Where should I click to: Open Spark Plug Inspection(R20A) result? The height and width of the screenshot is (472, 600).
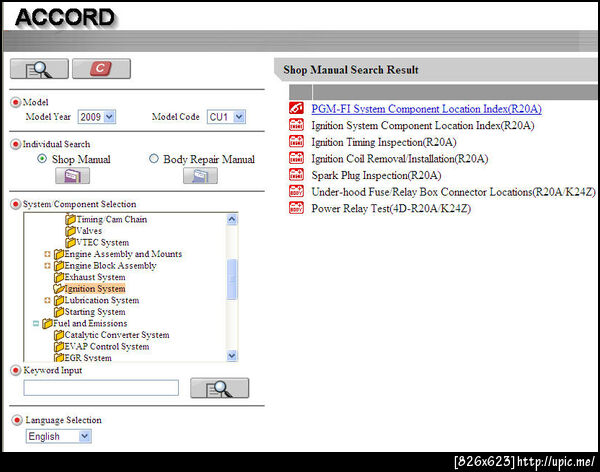point(376,175)
